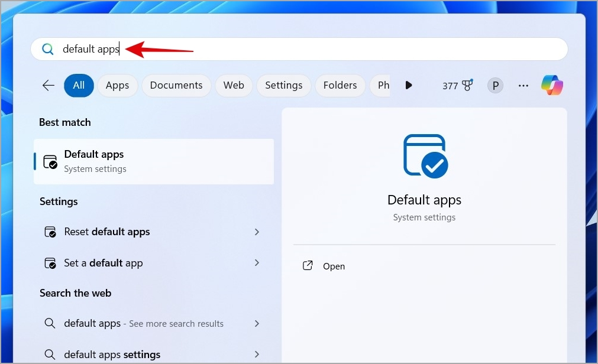
Task: Click search icon beside 'default apps settings'
Action: click(50, 354)
